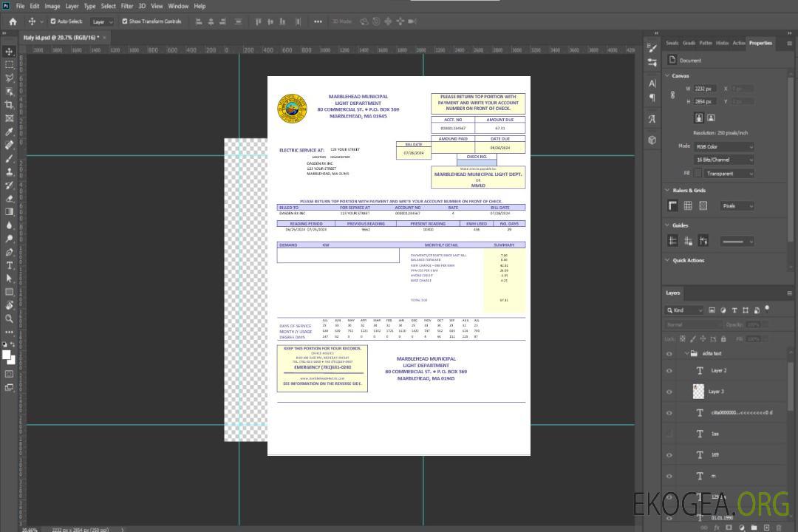Image resolution: width=798 pixels, height=532 pixels.
Task: Pick the Eyedropper tool
Action: (10, 132)
